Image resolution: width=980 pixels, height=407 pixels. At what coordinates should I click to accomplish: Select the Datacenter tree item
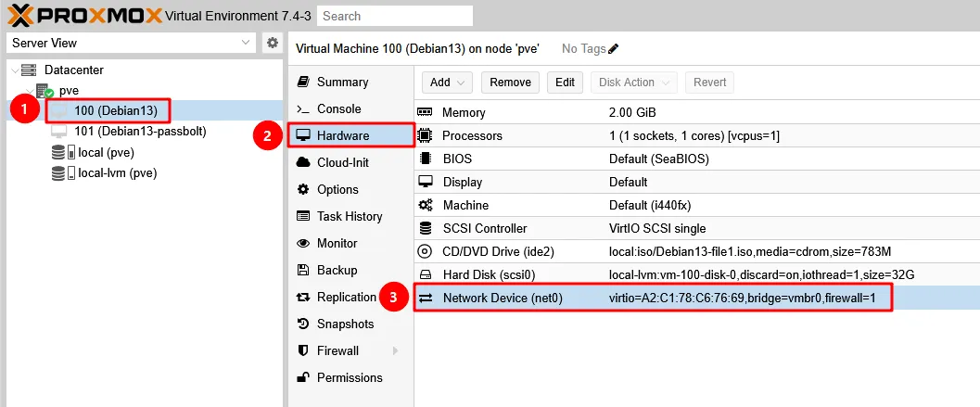tap(74, 70)
